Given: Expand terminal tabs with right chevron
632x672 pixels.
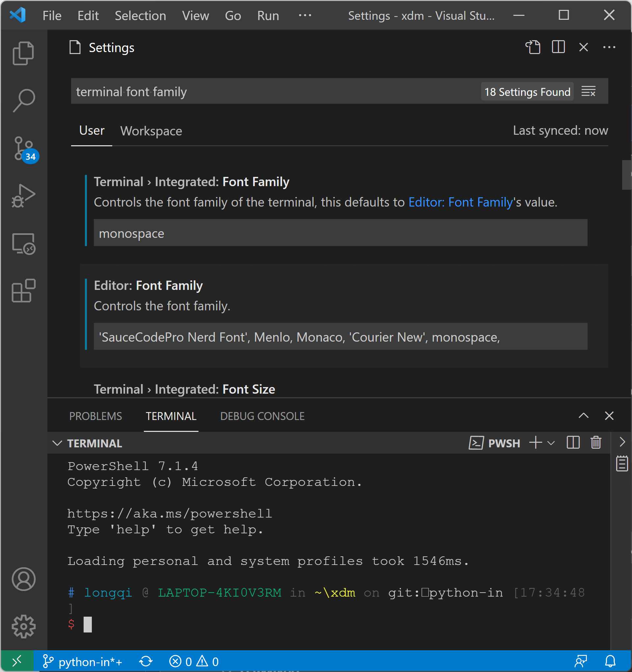Looking at the screenshot, I should [x=622, y=442].
